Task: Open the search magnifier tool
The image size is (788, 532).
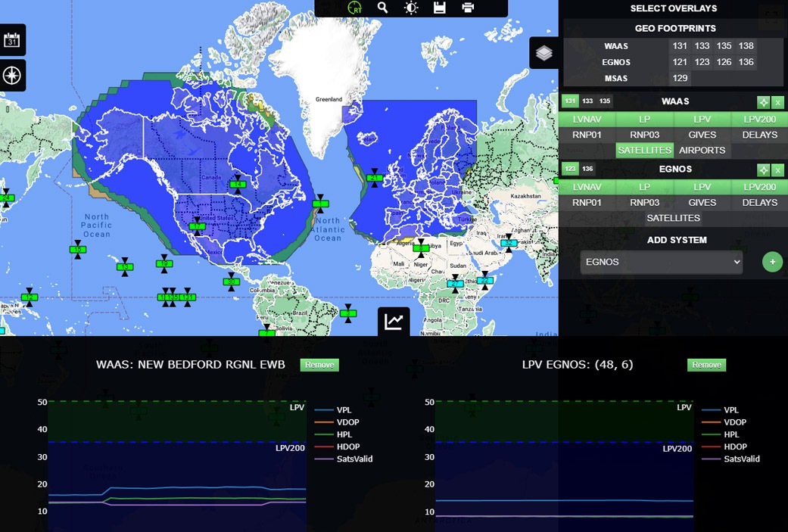Action: point(383,8)
